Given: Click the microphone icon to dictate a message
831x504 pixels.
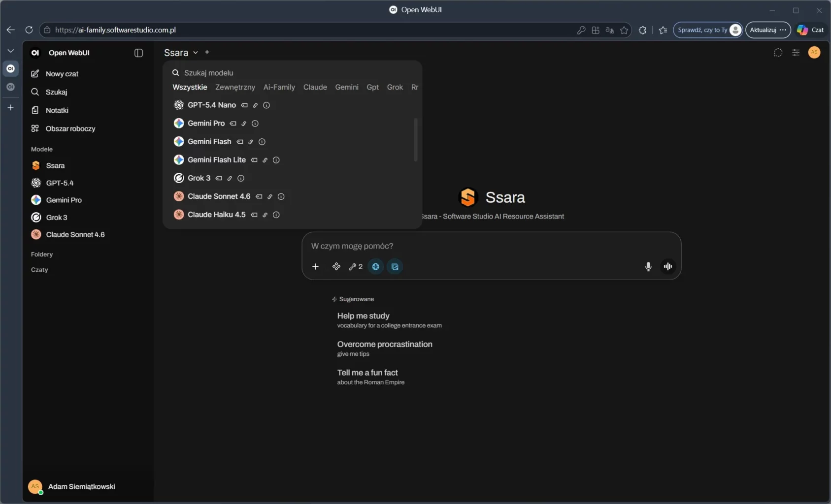Looking at the screenshot, I should pos(648,266).
